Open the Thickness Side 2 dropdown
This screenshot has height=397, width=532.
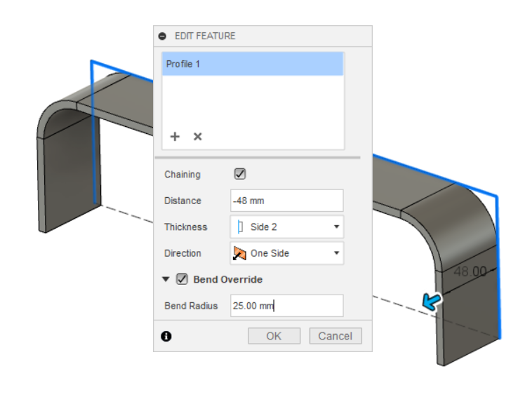click(286, 227)
